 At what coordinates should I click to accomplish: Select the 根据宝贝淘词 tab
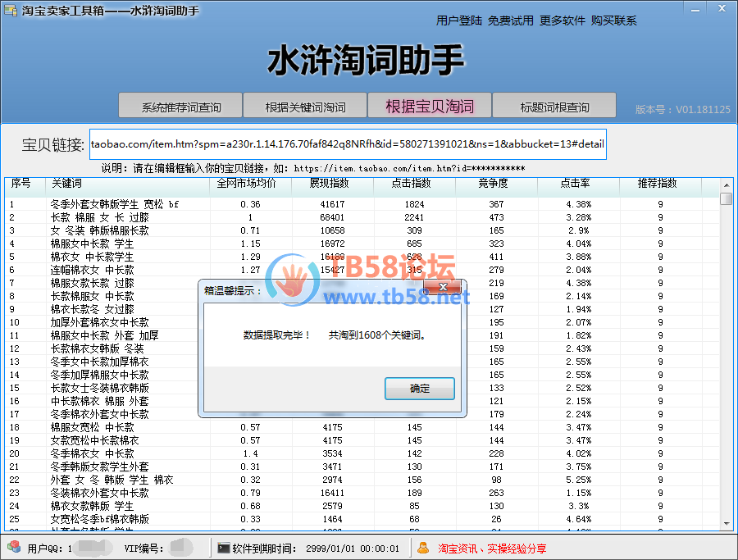click(x=429, y=106)
